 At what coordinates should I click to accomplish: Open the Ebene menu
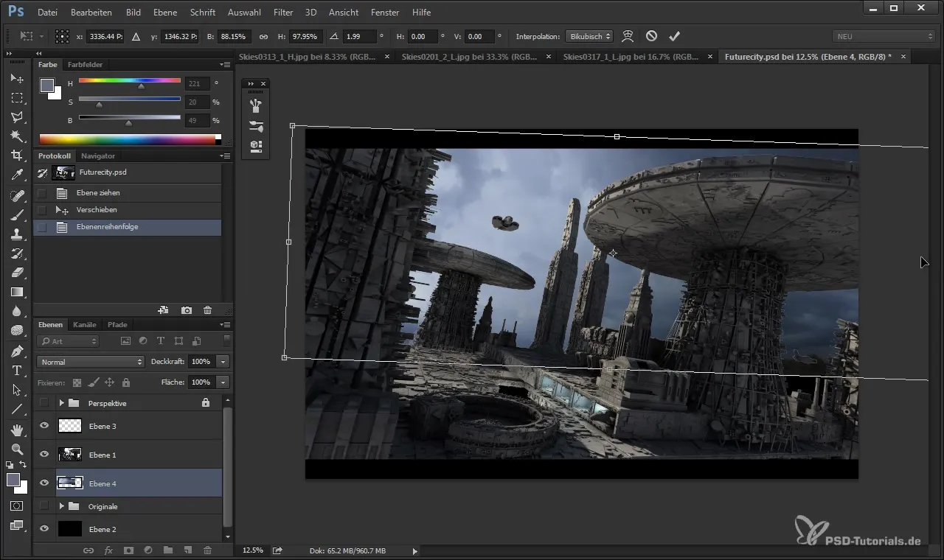click(x=165, y=13)
